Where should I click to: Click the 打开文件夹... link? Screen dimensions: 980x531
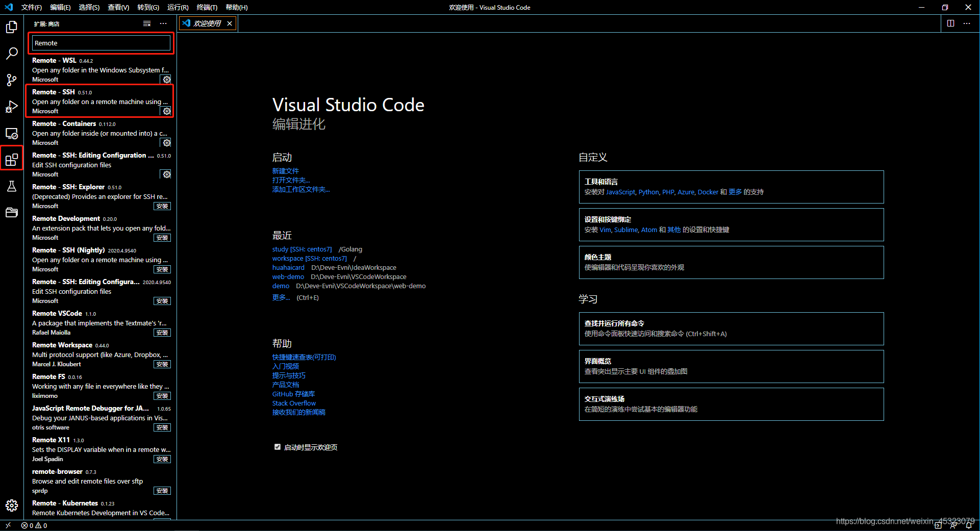tap(291, 180)
